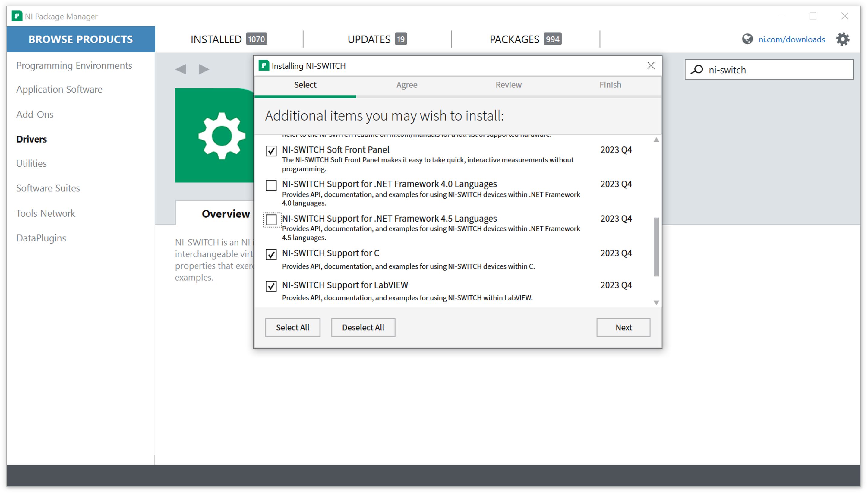Click the NI-SWITCH Support for LabVIEW title
This screenshot has width=868, height=494.
point(345,285)
